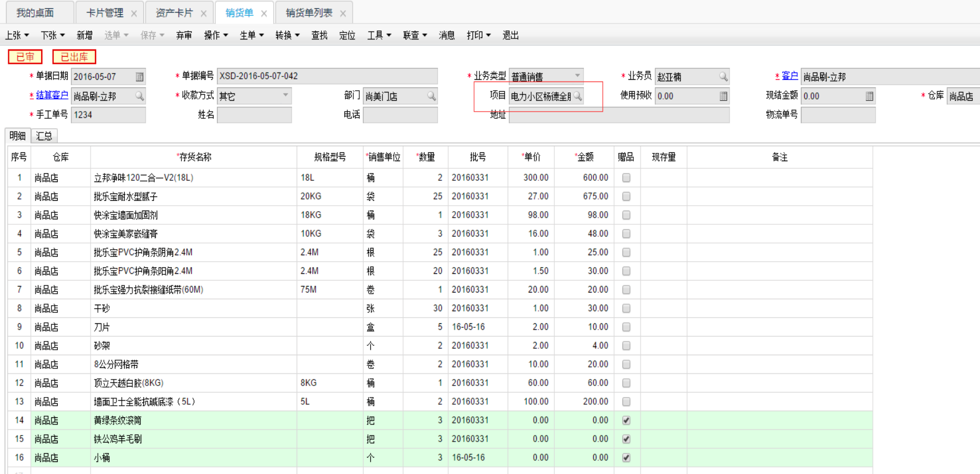The height and width of the screenshot is (474, 980).
Task: Click the 电话 input field
Action: [400, 115]
